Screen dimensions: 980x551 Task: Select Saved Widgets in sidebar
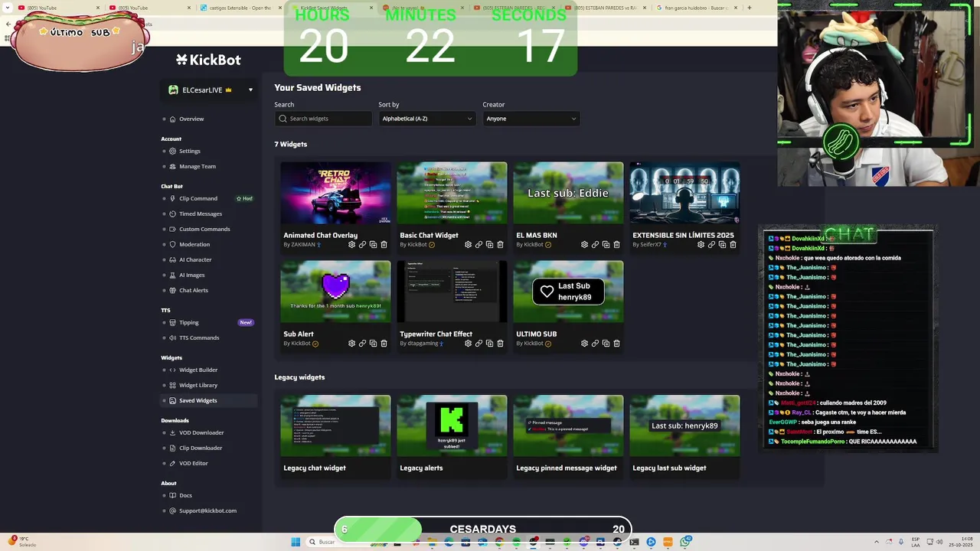tap(198, 401)
